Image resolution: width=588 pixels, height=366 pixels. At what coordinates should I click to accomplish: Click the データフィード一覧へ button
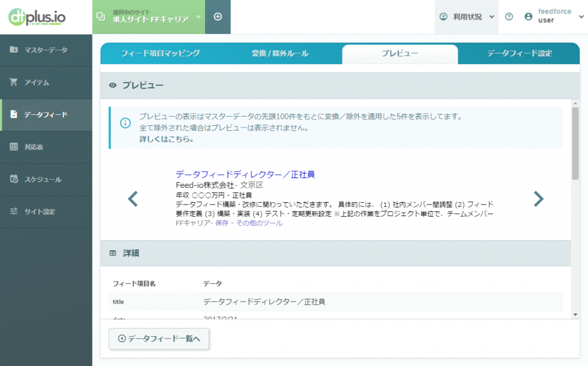pos(158,339)
